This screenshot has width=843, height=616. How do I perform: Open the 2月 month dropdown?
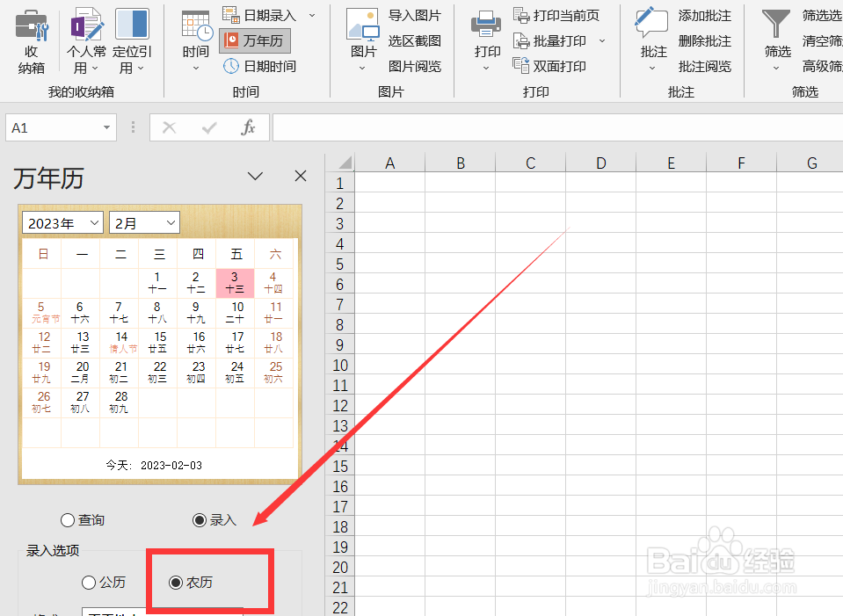click(144, 222)
